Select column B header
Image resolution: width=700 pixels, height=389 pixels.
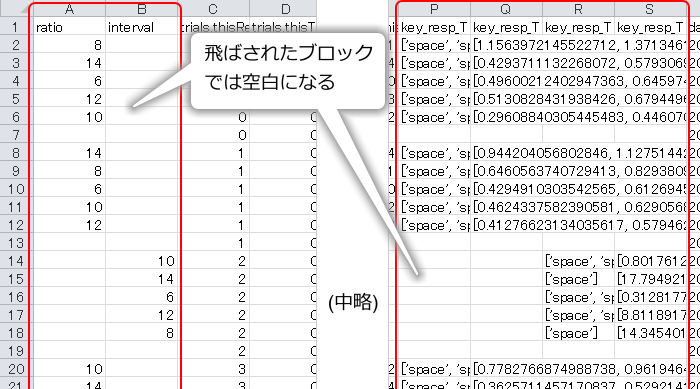click(142, 9)
